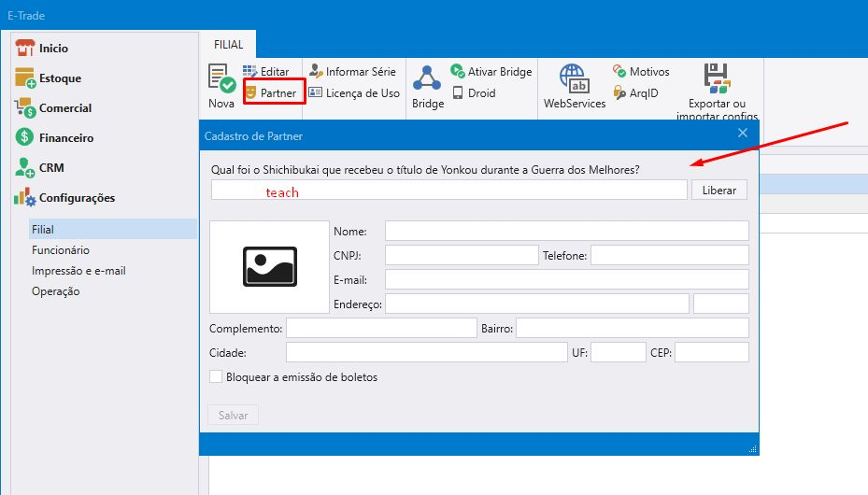Viewport: 868px width, 495px height.
Task: Open the Partner toolbar button
Action: click(270, 93)
